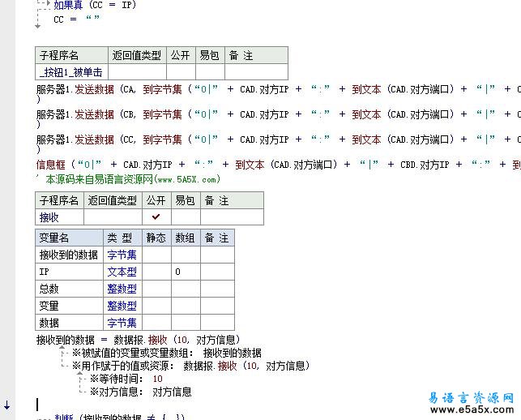Select the 如果真 (CC = IP) statement
This screenshot has width=521, height=420.
95,5
